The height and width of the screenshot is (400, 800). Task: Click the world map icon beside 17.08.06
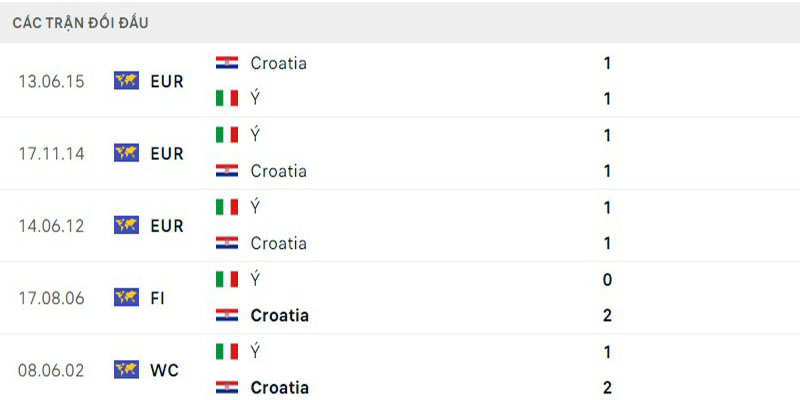[x=127, y=297]
